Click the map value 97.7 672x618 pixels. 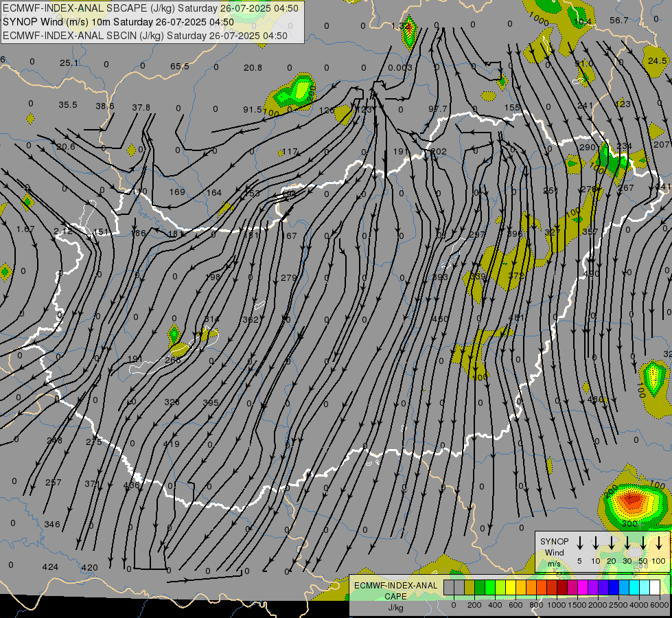click(x=437, y=109)
